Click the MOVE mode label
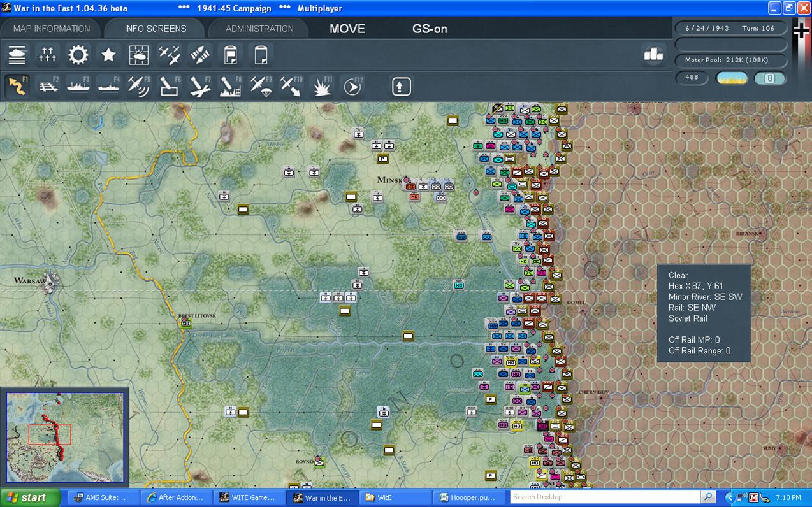The height and width of the screenshot is (507, 812). tap(347, 29)
